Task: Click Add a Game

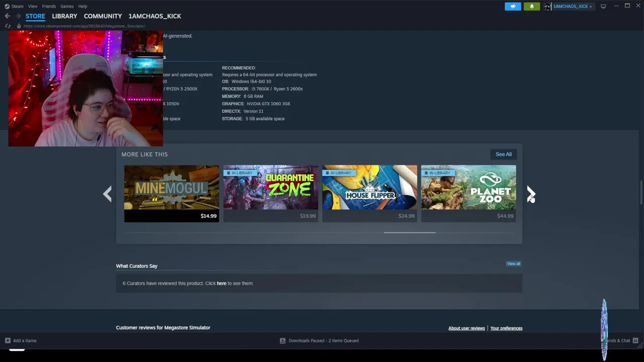Action: tap(25, 340)
